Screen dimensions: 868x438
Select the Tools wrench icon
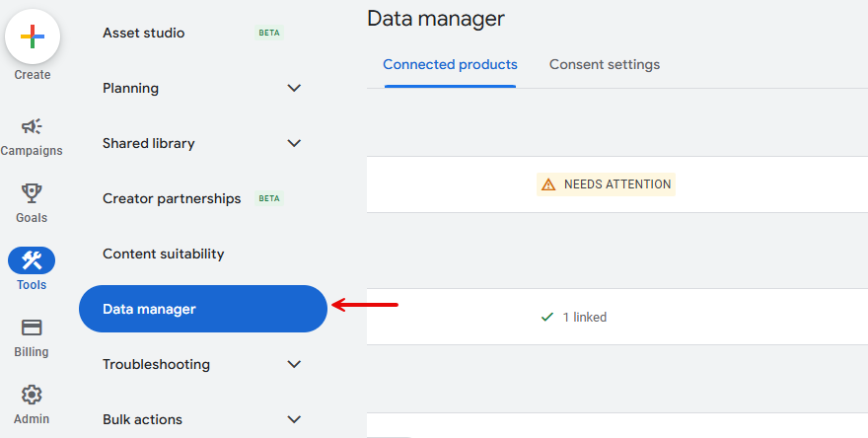[x=32, y=260]
